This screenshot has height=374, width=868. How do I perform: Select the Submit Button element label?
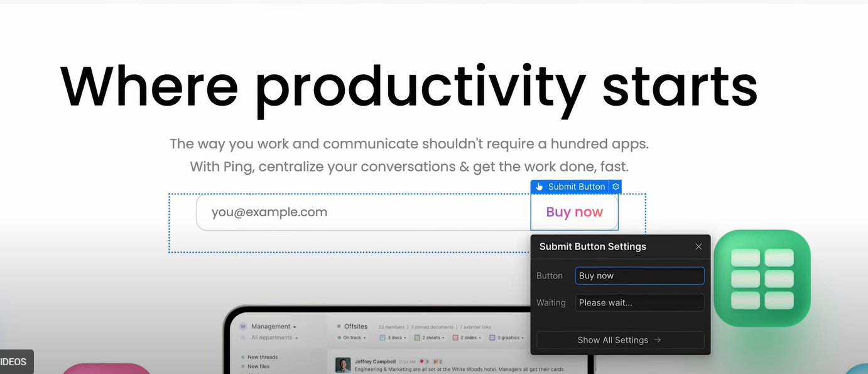(x=577, y=187)
